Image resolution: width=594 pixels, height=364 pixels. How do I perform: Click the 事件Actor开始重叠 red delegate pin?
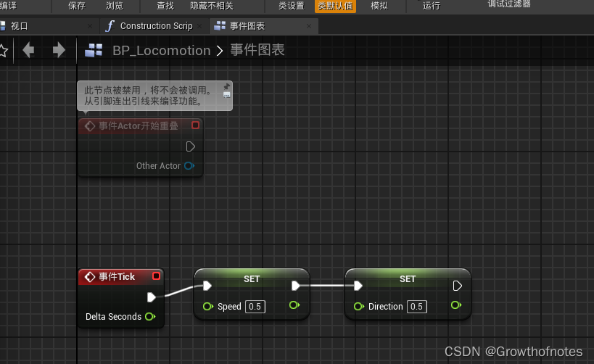[x=196, y=125]
